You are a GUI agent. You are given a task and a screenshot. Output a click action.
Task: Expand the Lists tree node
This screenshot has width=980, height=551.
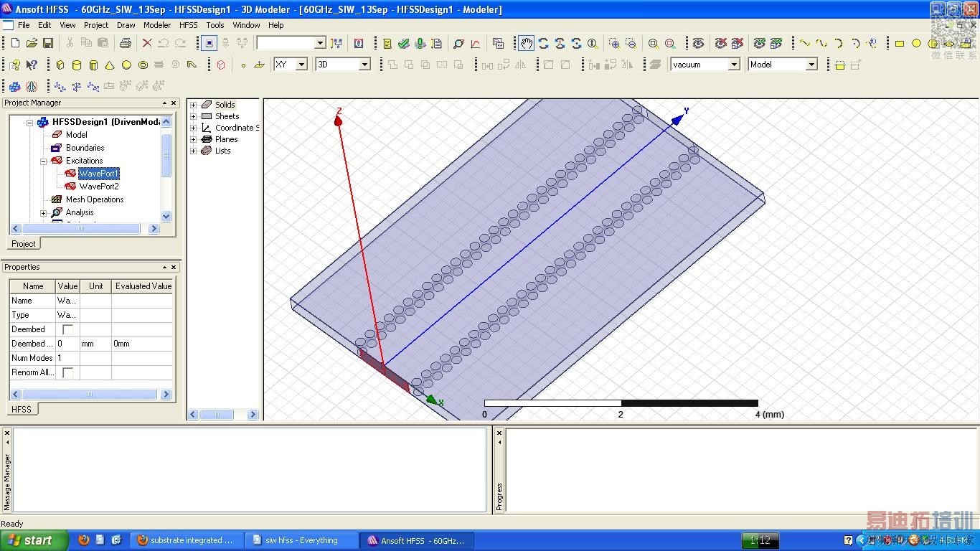pyautogui.click(x=193, y=151)
